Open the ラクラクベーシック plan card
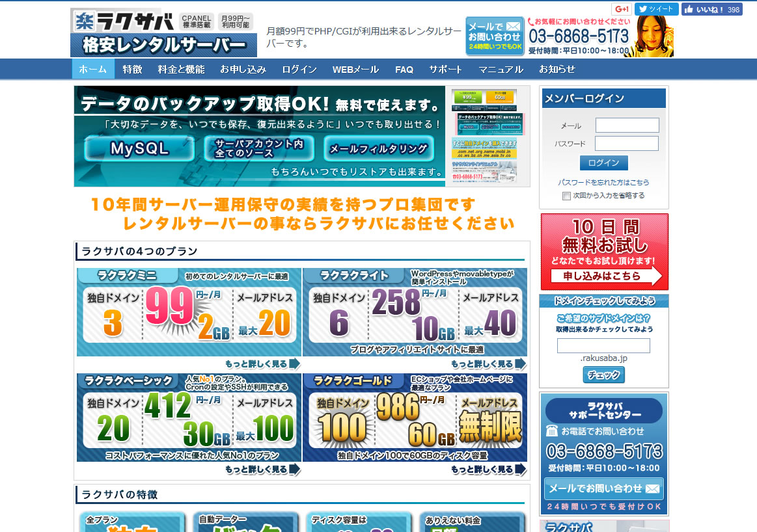 pyautogui.click(x=189, y=418)
